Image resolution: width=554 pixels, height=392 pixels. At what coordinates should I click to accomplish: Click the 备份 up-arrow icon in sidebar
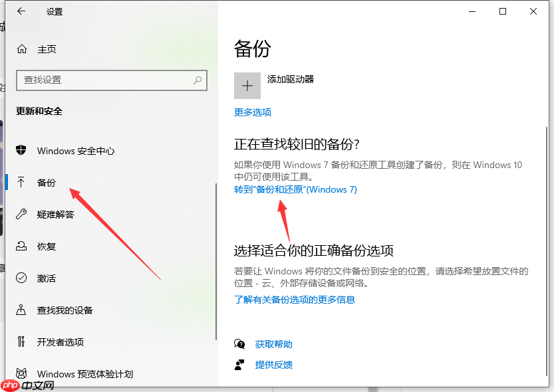pyautogui.click(x=22, y=183)
